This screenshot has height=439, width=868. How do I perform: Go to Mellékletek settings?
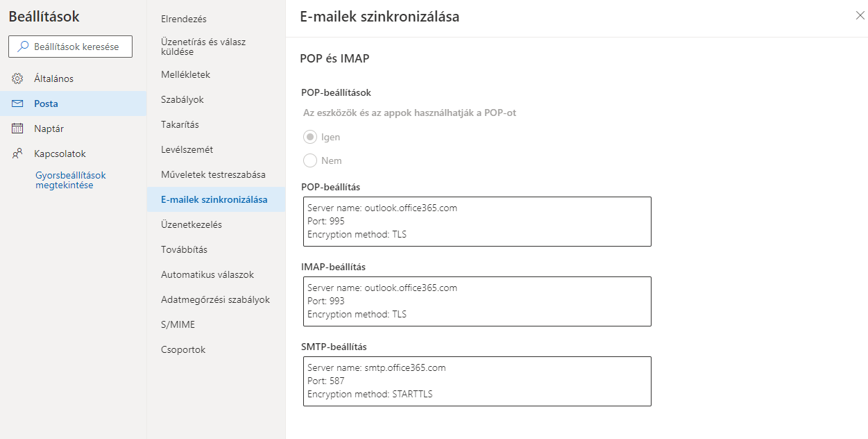[185, 74]
